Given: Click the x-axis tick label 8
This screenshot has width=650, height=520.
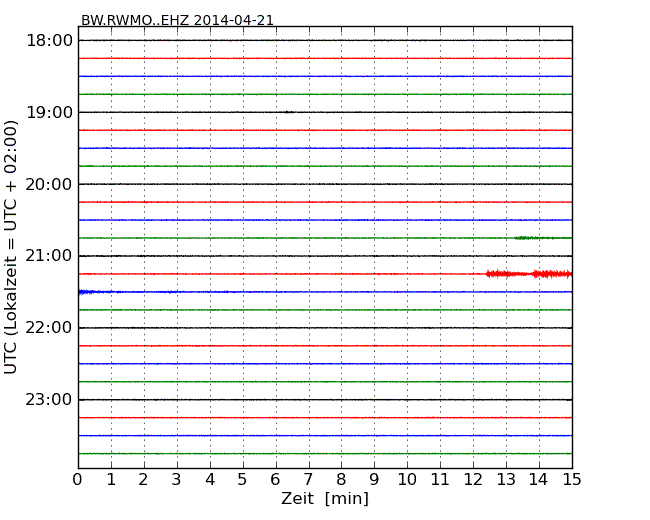Looking at the screenshot, I should pyautogui.click(x=341, y=479).
